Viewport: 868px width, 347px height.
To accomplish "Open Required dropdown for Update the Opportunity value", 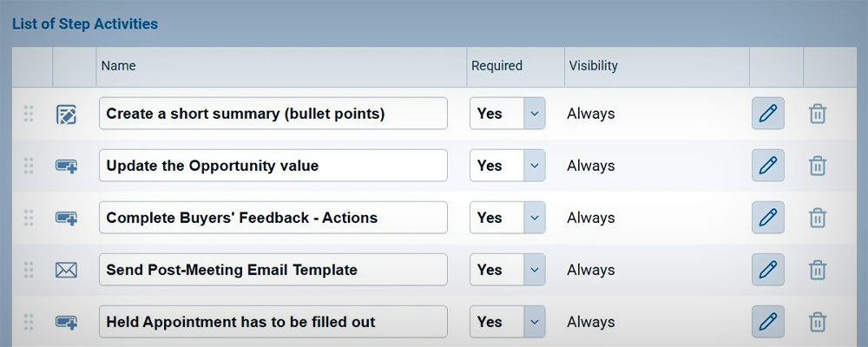I will [508, 166].
